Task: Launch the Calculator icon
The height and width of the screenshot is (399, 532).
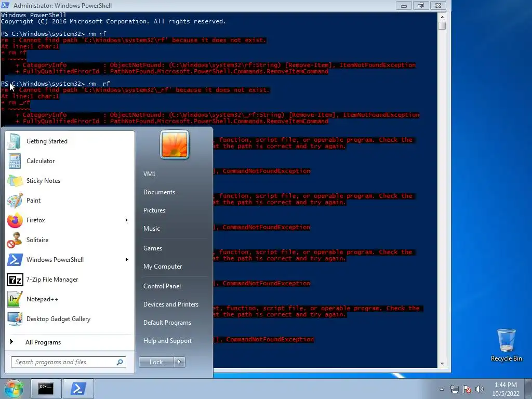Action: click(x=15, y=161)
